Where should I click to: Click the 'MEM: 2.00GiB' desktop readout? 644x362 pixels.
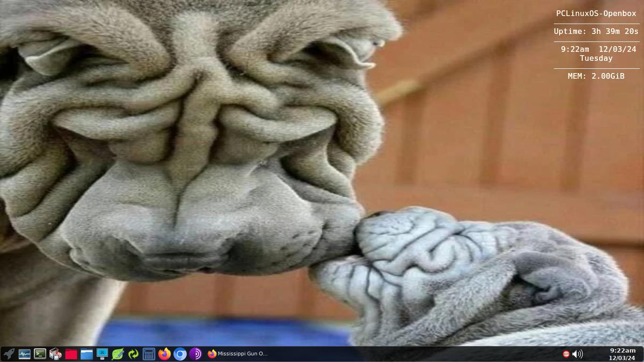[596, 76]
